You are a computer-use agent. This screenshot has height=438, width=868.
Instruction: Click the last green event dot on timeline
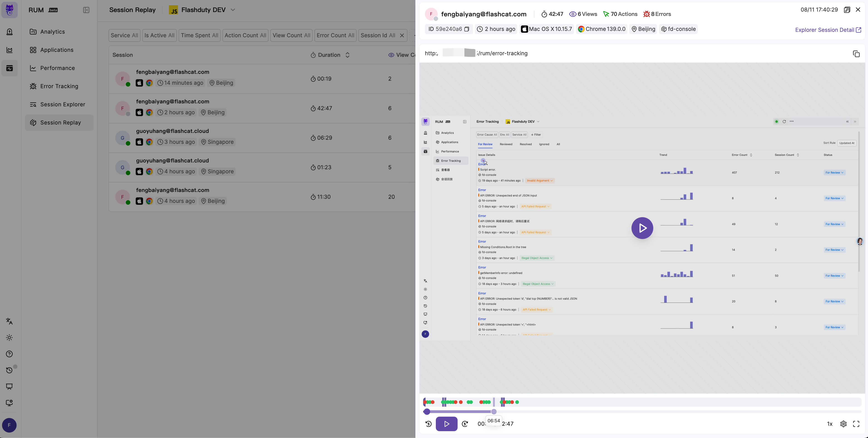[x=517, y=402]
